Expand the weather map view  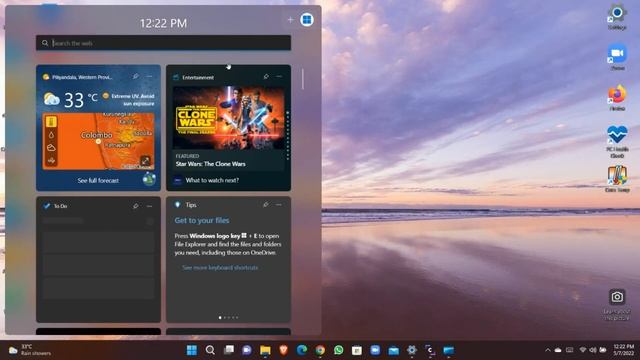click(145, 160)
